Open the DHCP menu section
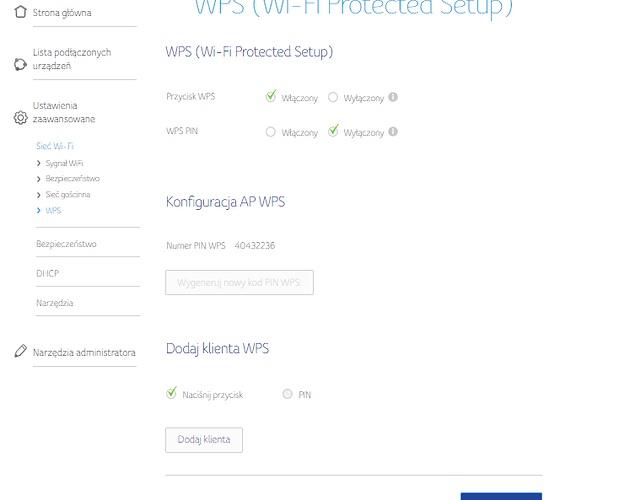618x500 pixels. [x=48, y=273]
